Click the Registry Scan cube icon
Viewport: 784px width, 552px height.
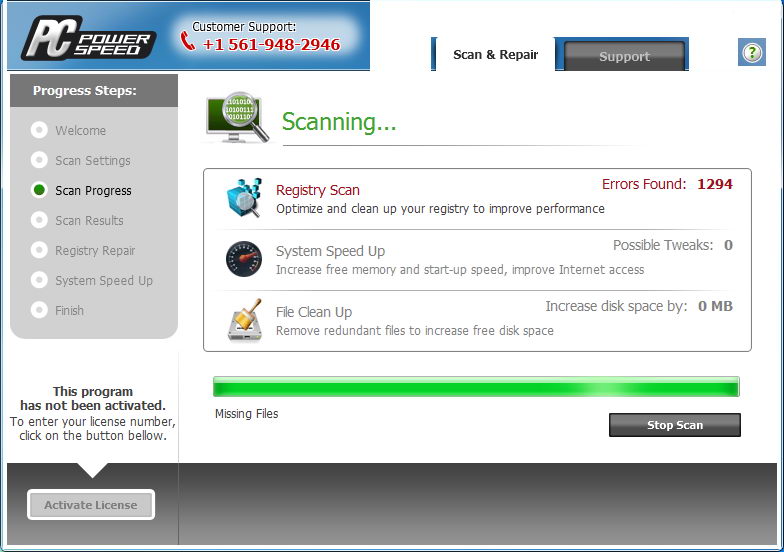pos(244,197)
